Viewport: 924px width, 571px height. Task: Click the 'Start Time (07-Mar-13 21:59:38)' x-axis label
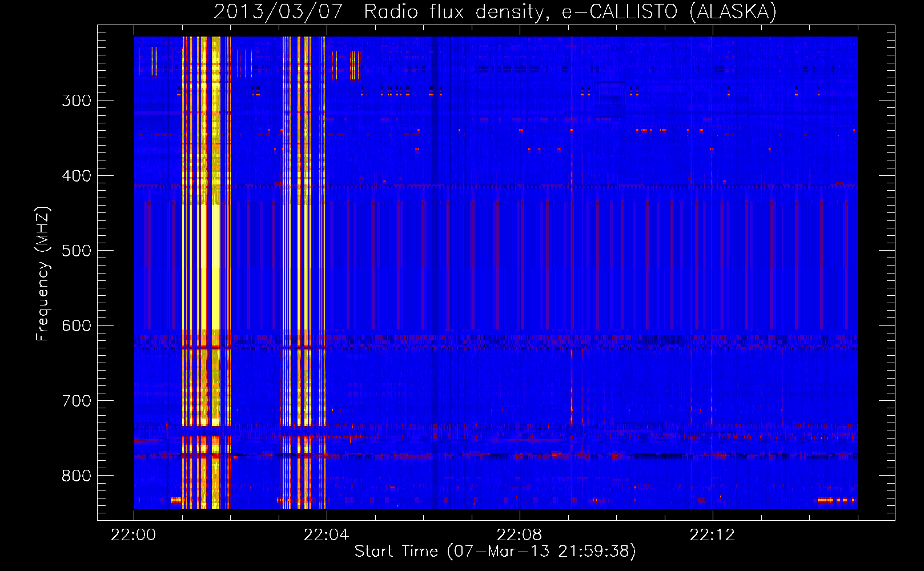[495, 552]
